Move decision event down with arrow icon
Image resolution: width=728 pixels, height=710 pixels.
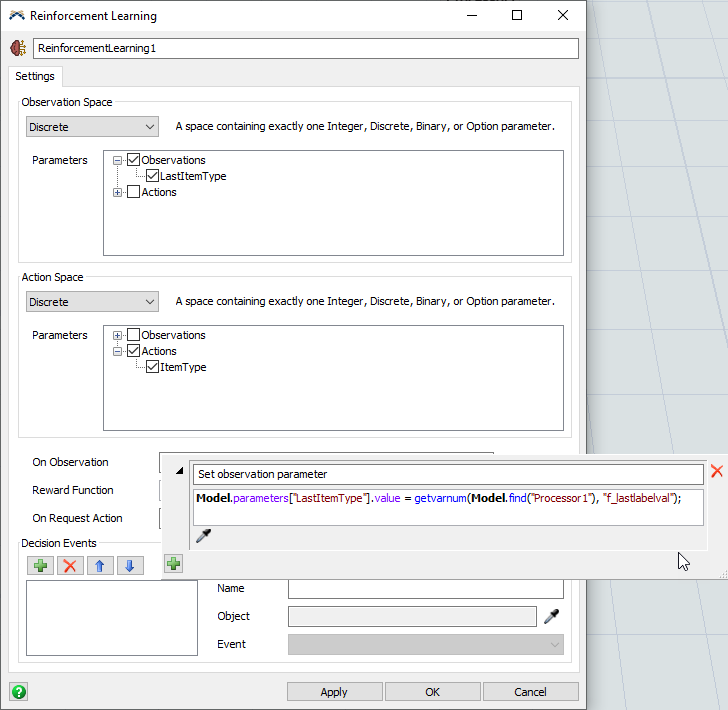tap(129, 566)
